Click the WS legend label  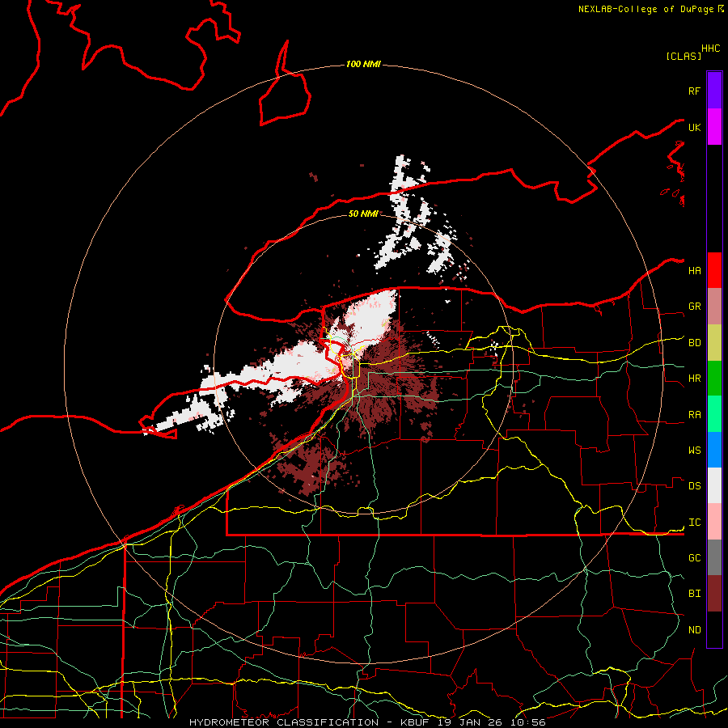coord(694,450)
